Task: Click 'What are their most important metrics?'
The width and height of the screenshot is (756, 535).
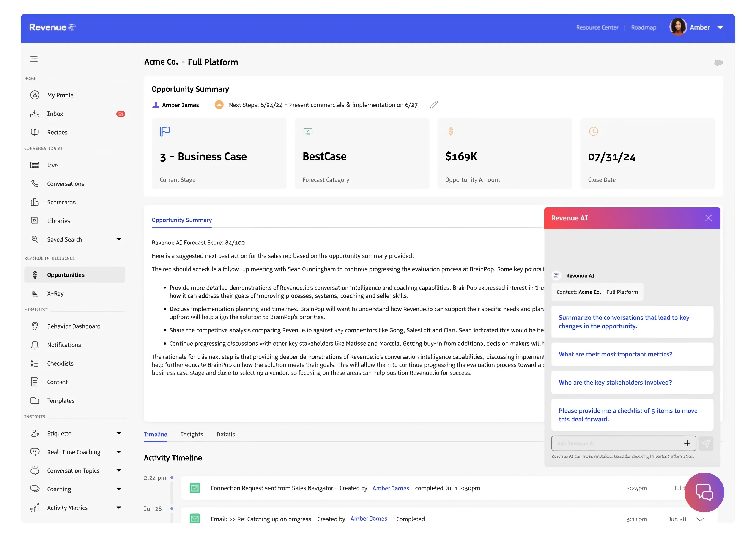Action: pyautogui.click(x=632, y=354)
